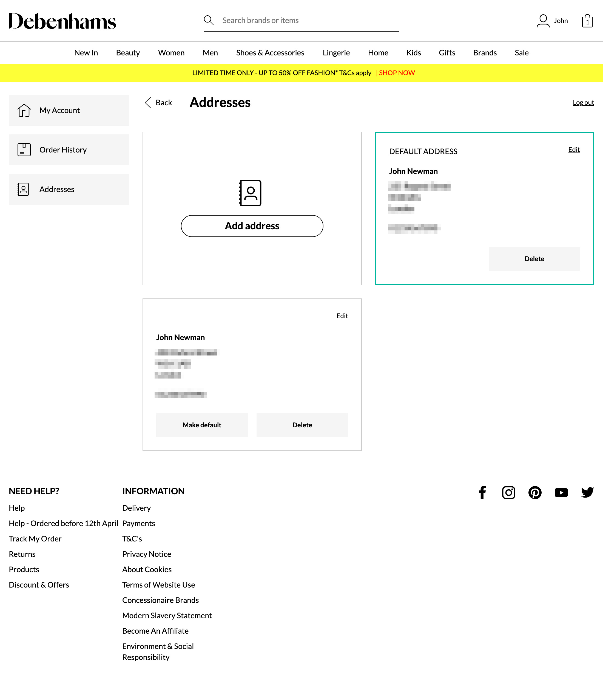Click the YouTube icon in footer
The height and width of the screenshot is (700, 603).
[x=561, y=493]
